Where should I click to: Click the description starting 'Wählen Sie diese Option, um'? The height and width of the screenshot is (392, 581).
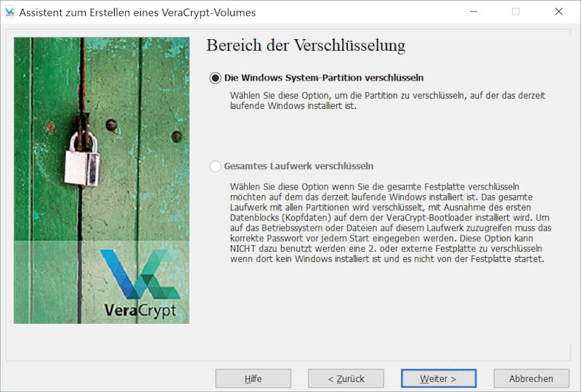pyautogui.click(x=388, y=100)
